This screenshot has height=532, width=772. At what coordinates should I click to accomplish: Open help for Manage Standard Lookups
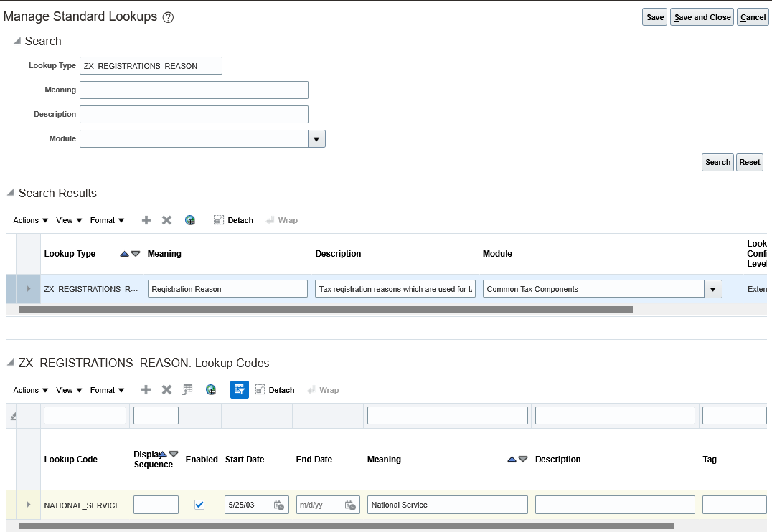(x=168, y=18)
